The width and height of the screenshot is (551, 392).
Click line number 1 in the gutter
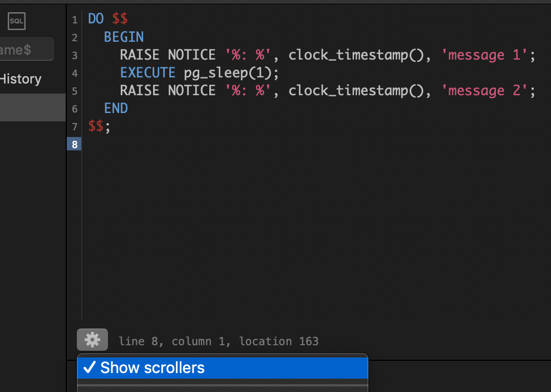(74, 19)
